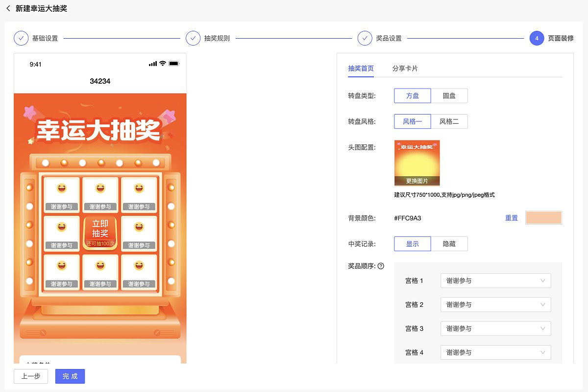This screenshot has height=392, width=588.
Task: Open the 宫格 4 prize dropdown
Action: 495,352
